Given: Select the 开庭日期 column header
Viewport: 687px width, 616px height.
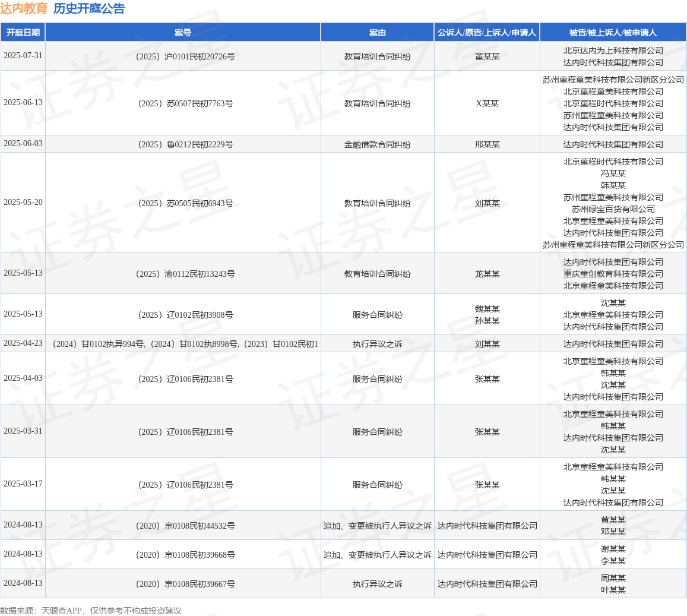Looking at the screenshot, I should tap(23, 33).
